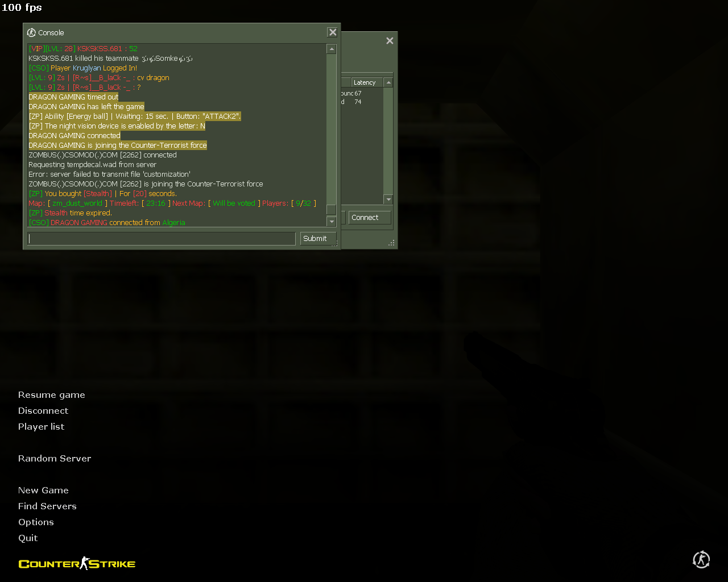Click the console scrollbar thumb
728x582 pixels.
tap(332, 210)
